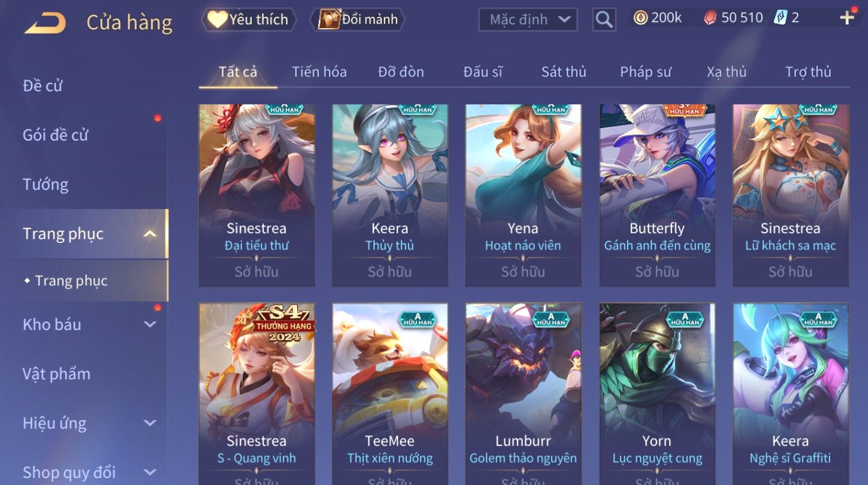Click the golden back arrow icon
Screen dimensions: 868x485
click(x=45, y=23)
